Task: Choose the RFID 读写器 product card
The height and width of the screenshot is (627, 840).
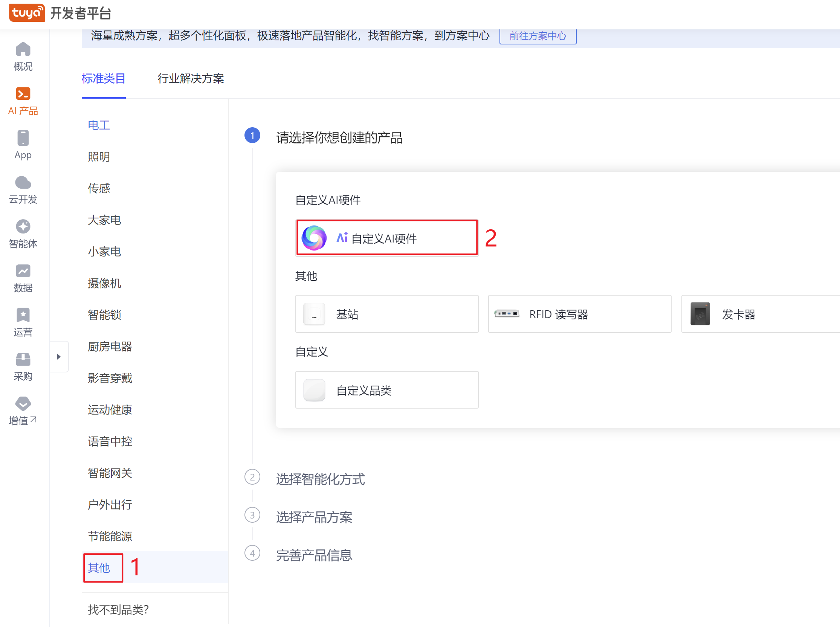Action: click(579, 314)
